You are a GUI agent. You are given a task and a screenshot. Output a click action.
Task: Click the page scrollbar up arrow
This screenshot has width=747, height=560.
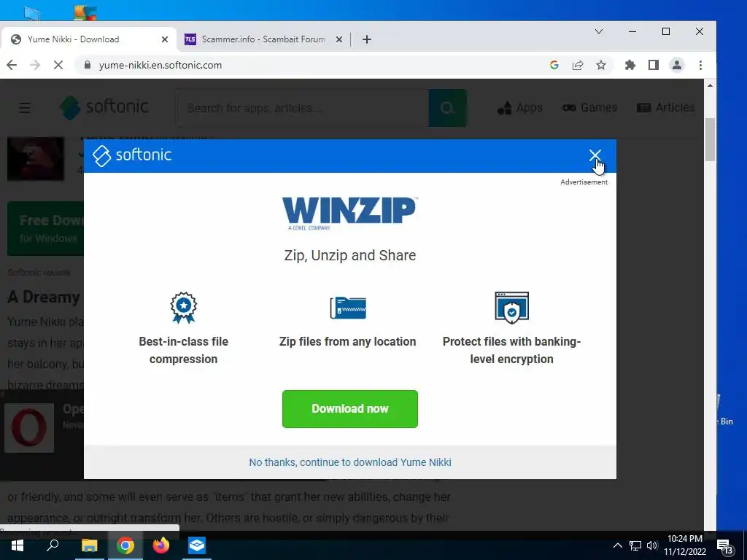[x=710, y=85]
